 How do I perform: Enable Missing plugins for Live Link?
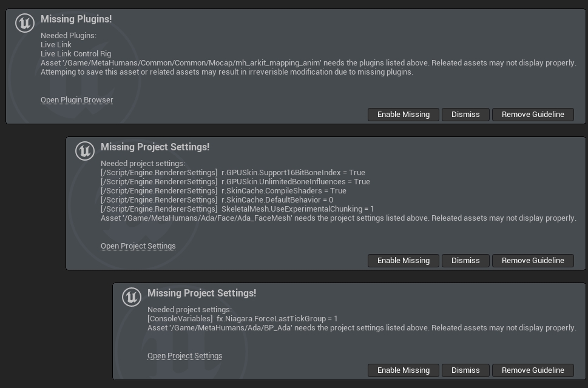[x=403, y=115]
